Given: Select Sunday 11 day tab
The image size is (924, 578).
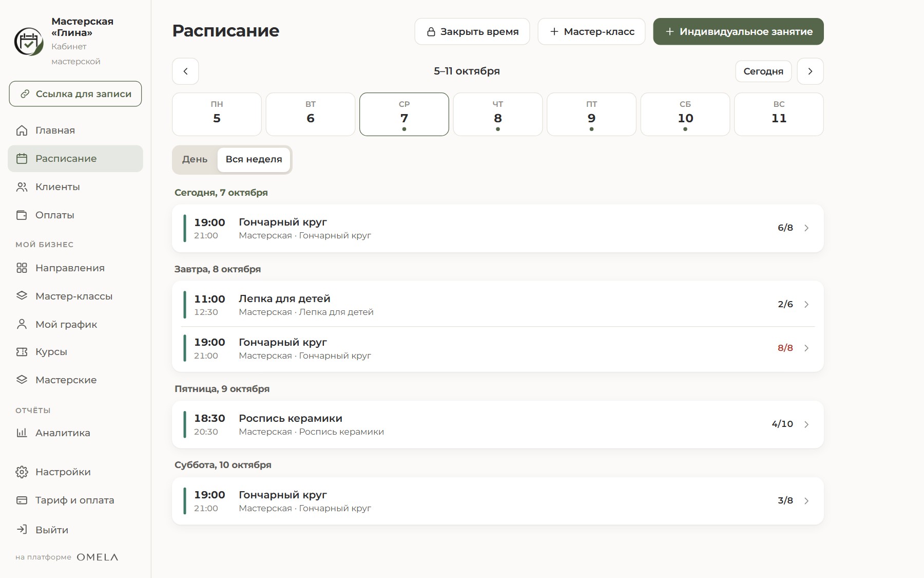Looking at the screenshot, I should (x=779, y=114).
